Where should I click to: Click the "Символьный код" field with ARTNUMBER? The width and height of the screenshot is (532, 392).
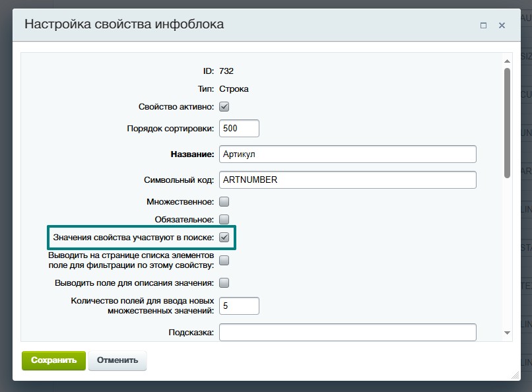coord(347,180)
